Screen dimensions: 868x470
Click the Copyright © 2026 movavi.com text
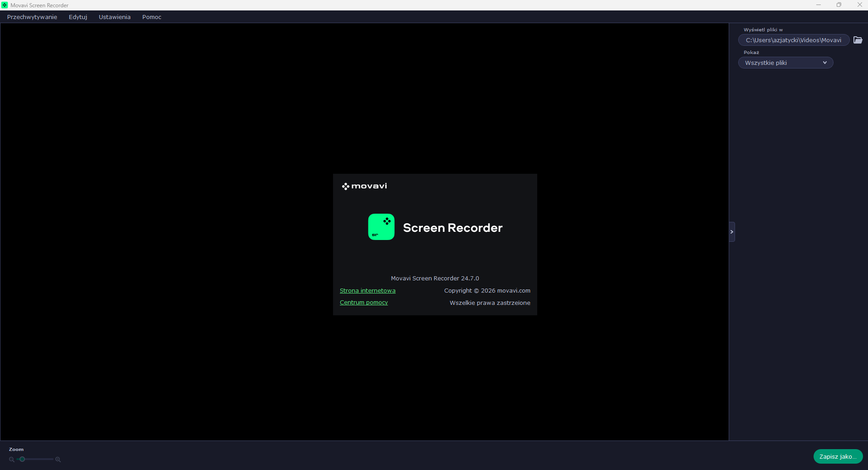[x=487, y=290]
